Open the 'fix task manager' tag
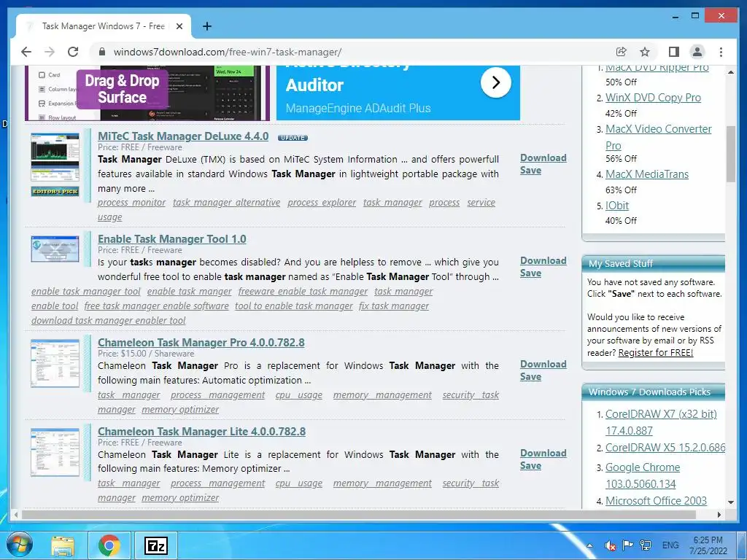 [x=394, y=306]
